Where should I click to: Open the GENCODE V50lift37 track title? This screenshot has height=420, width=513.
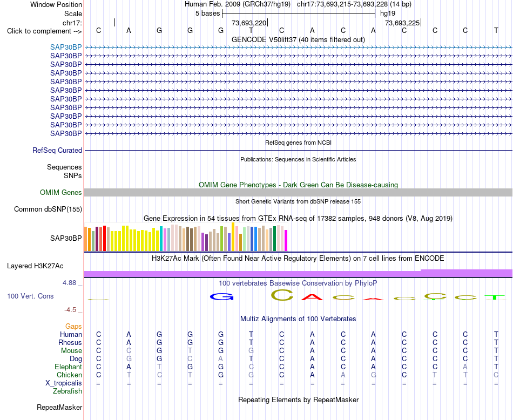[x=298, y=39]
